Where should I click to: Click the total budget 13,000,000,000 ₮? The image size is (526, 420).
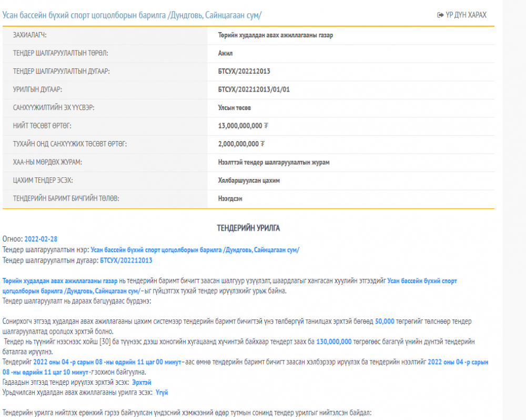point(243,126)
